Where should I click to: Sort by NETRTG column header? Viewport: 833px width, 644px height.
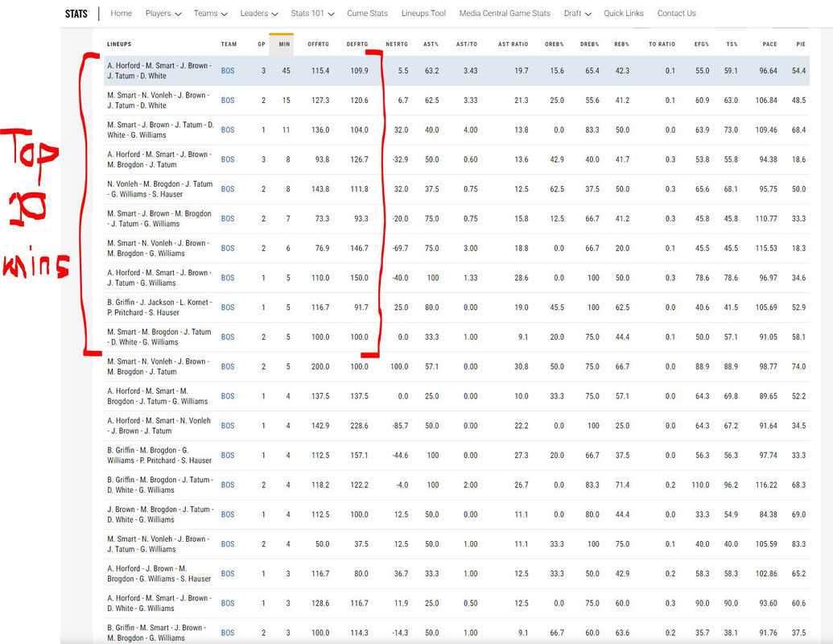pos(397,44)
